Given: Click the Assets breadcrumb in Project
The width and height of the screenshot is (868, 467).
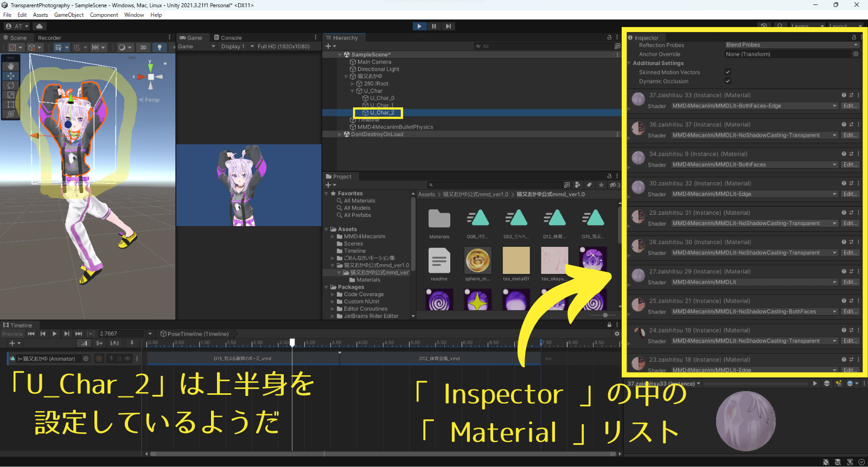Looking at the screenshot, I should click(426, 194).
